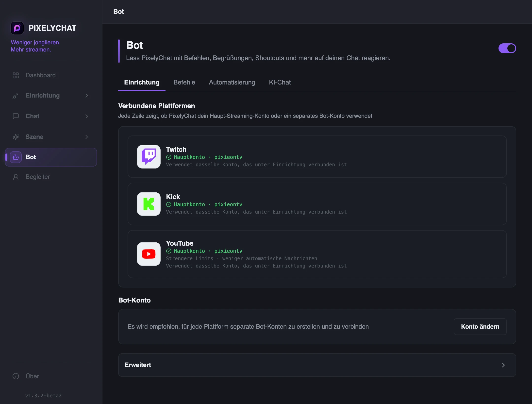Click Kick's 'Verwendet dasselbe Konto' description

(256, 212)
